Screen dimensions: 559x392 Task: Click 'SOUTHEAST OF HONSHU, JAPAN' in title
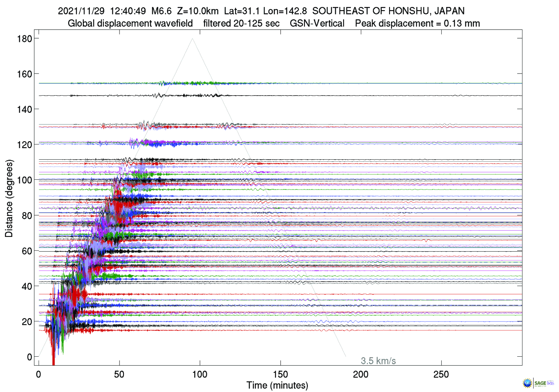(388, 11)
